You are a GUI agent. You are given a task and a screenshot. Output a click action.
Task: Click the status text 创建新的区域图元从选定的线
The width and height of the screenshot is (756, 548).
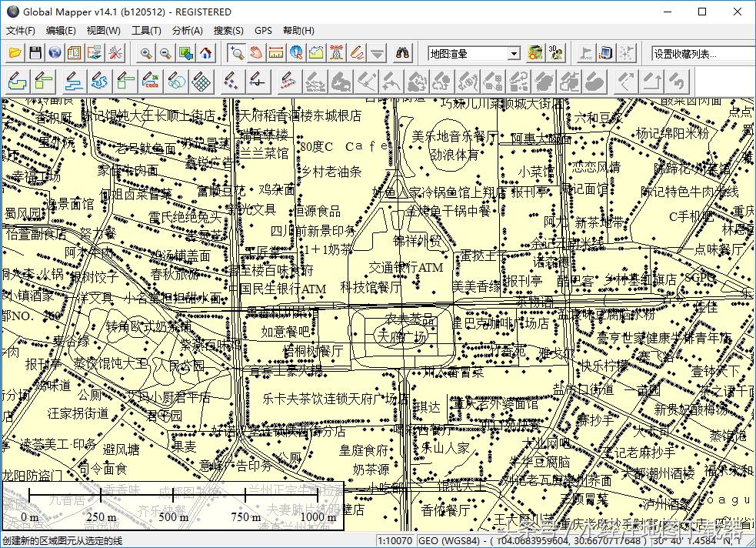(62, 541)
